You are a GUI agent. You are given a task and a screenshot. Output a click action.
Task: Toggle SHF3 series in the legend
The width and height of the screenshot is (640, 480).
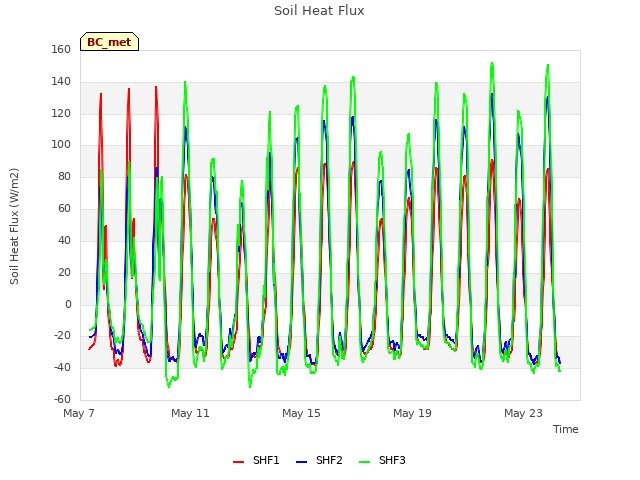point(382,460)
